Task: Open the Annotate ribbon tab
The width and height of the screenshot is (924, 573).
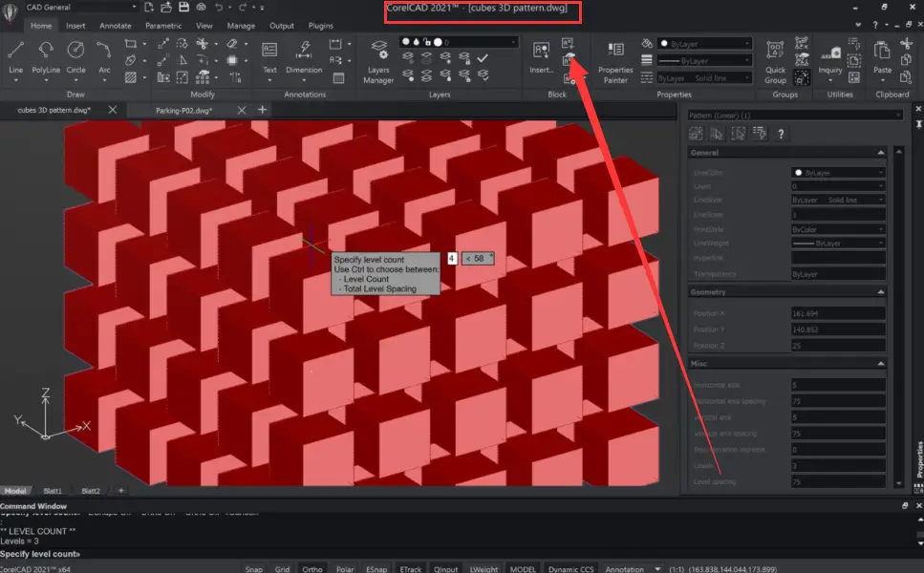Action: tap(116, 26)
